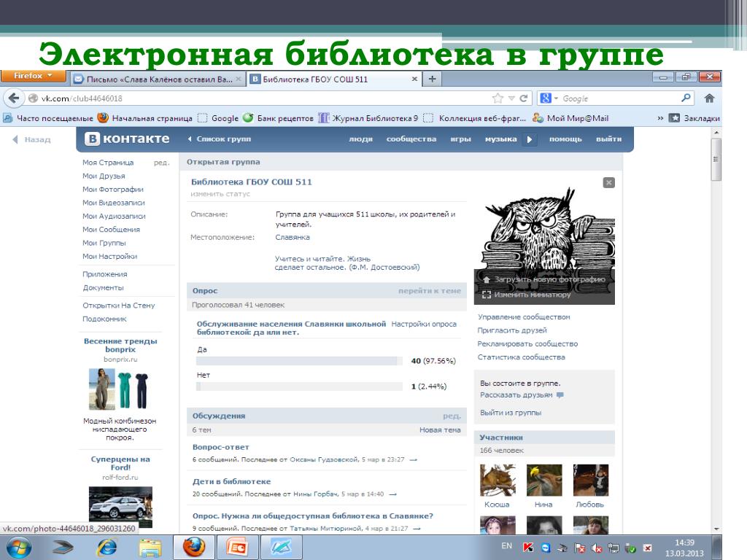Open «Мои Сообщения» in the left sidebar
This screenshot has width=747, height=560.
point(111,230)
